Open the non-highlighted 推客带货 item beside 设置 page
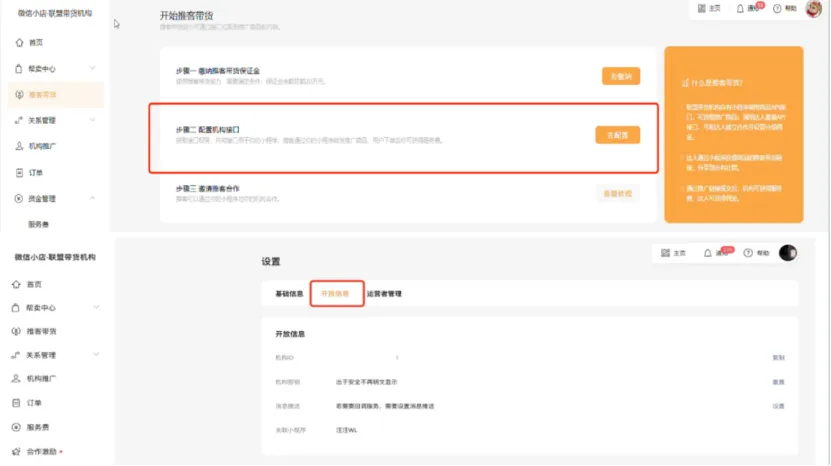The image size is (831, 466). (x=41, y=331)
